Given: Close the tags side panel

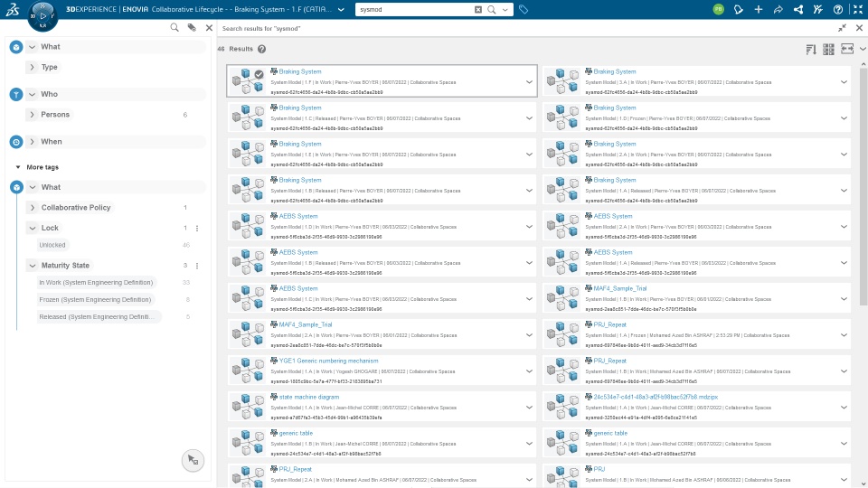Looking at the screenshot, I should tap(209, 28).
